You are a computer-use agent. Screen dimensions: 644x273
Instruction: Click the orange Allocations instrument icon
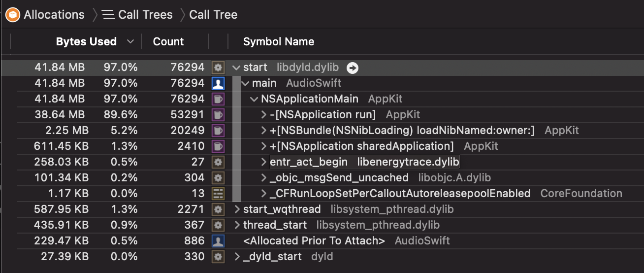click(12, 15)
